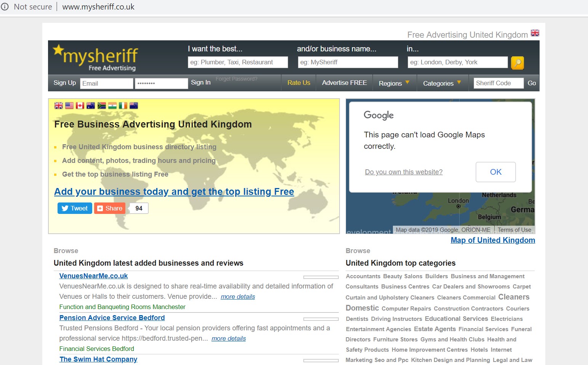Open Financial Services Bedford category link
Screen dimensions: 588x365
pos(97,349)
